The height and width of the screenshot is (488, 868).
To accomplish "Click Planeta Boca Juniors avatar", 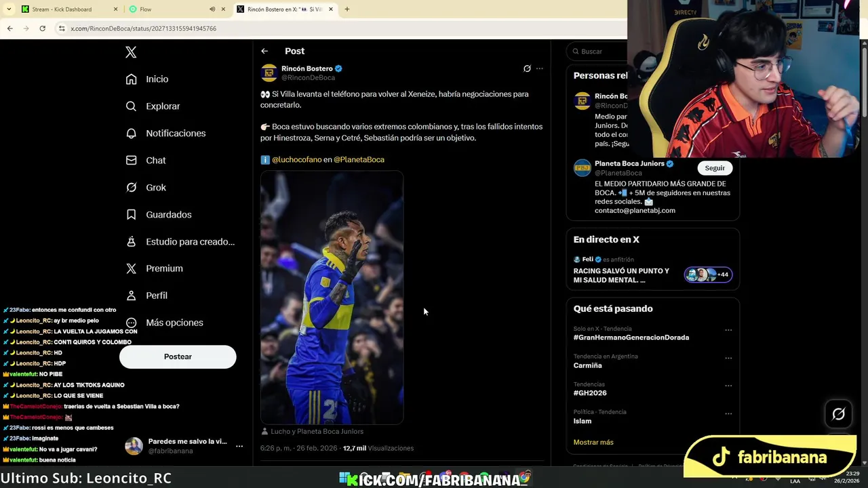I will 583,168.
